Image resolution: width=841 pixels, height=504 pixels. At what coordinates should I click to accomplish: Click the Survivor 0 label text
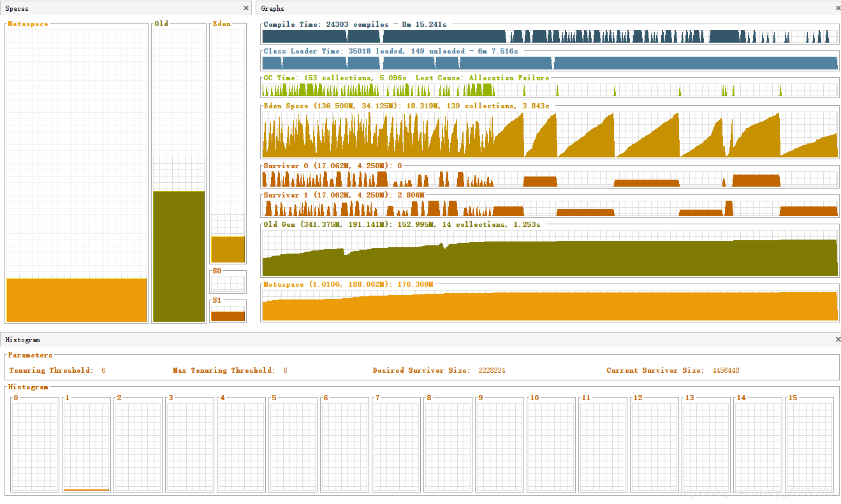[x=333, y=166]
